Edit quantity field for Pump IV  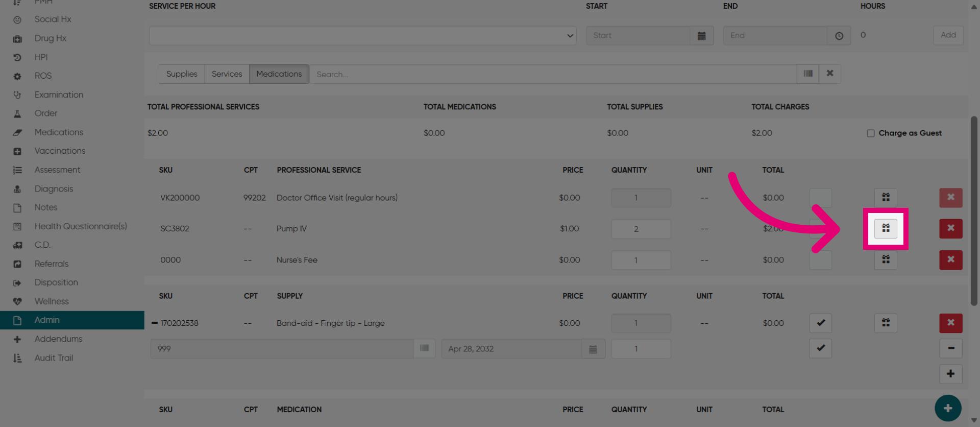tap(641, 229)
